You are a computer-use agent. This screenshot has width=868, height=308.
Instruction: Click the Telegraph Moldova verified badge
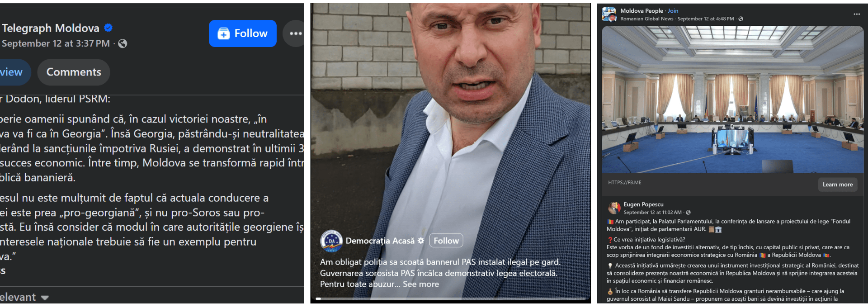(x=108, y=28)
